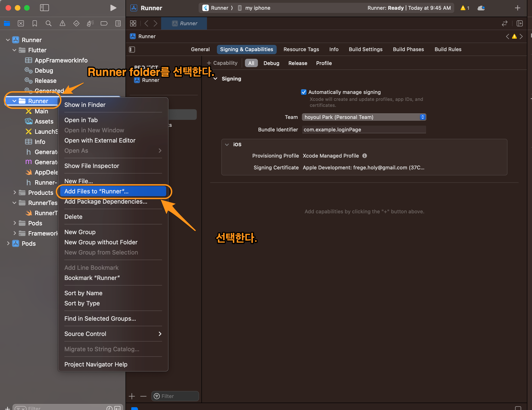Hide the project and targets list

132,50
